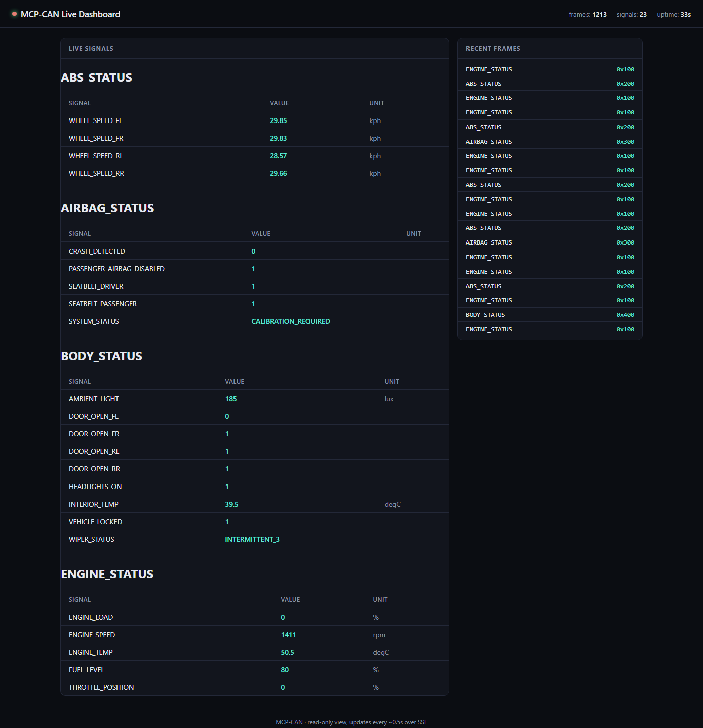This screenshot has height=728, width=703.
Task: Click the first ENGINE_STATUS recent frame
Action: (x=550, y=69)
